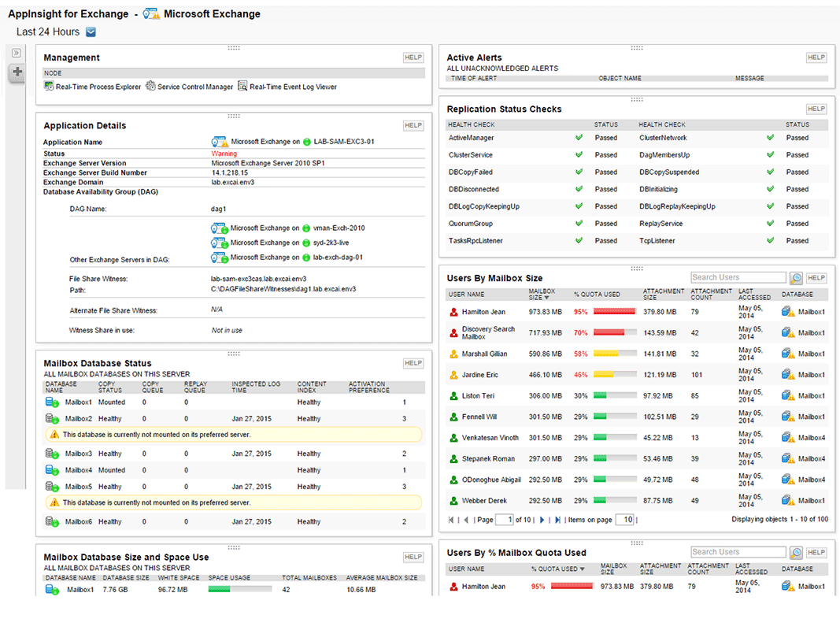Screen dimensions: 840x630
Task: Sort by % Quota Used column header
Action: tap(557, 569)
